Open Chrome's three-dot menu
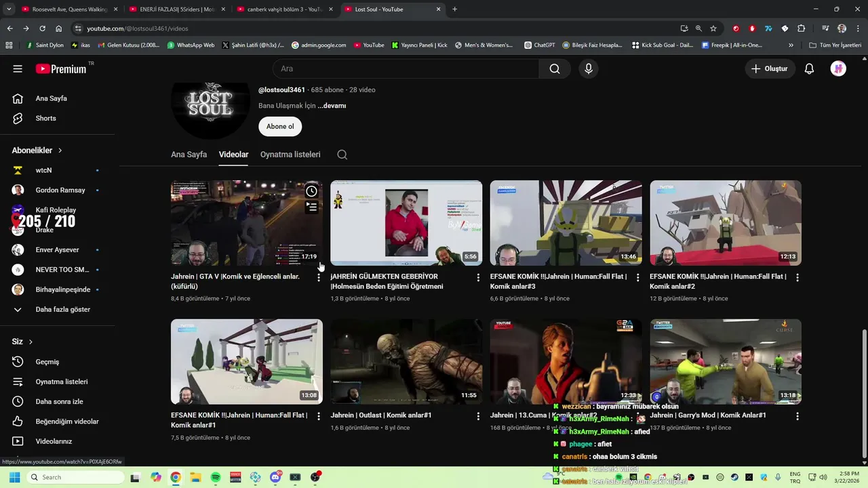 (856, 28)
